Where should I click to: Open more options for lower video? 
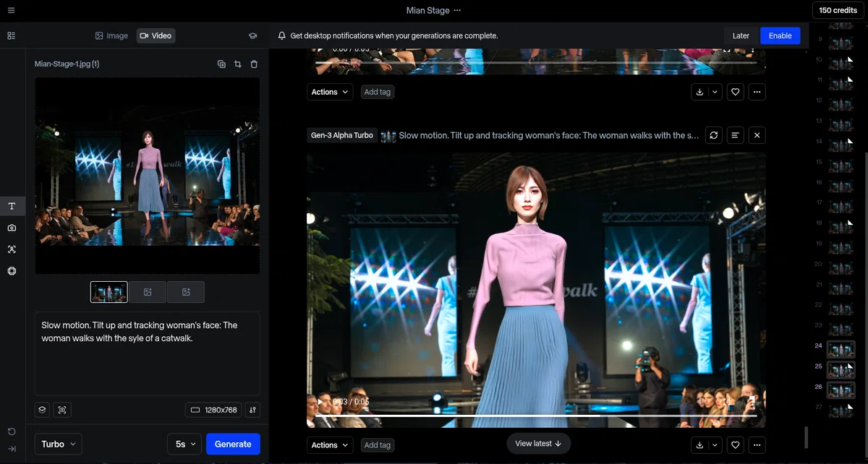pyautogui.click(x=757, y=444)
